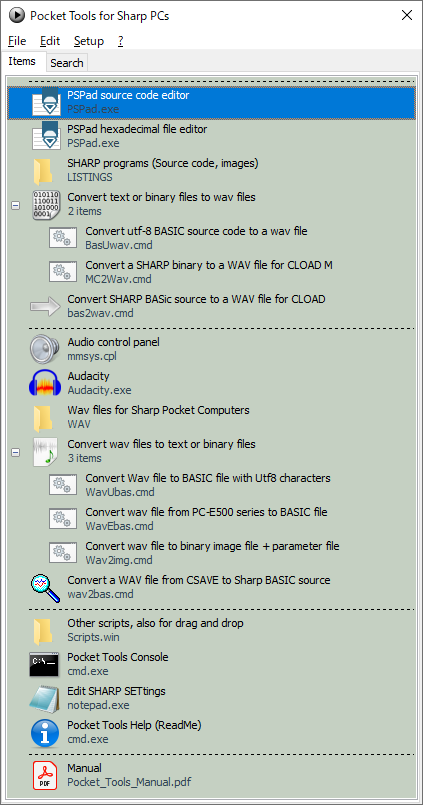Click the Audio control panel speaker icon
Screen dimensions: 423x805
coord(45,349)
